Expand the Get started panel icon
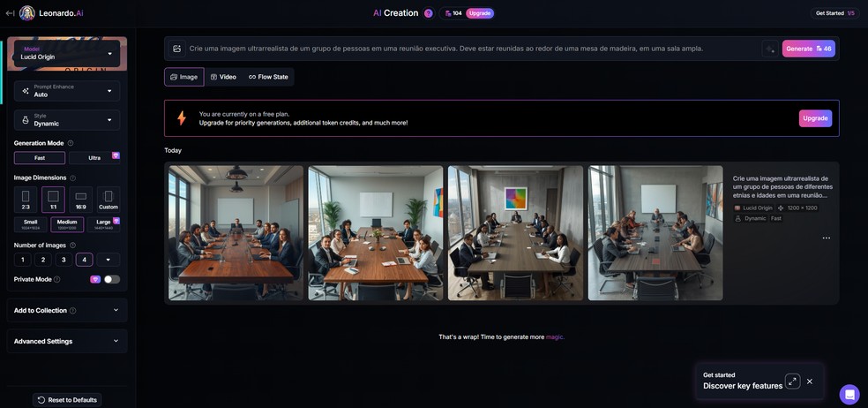Image resolution: width=868 pixels, height=408 pixels. tap(793, 382)
